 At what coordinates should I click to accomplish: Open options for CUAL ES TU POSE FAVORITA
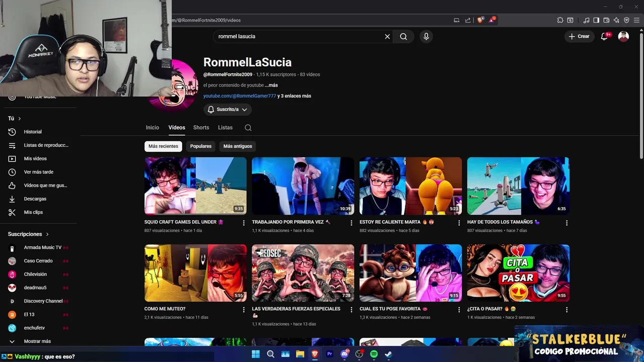pyautogui.click(x=459, y=310)
